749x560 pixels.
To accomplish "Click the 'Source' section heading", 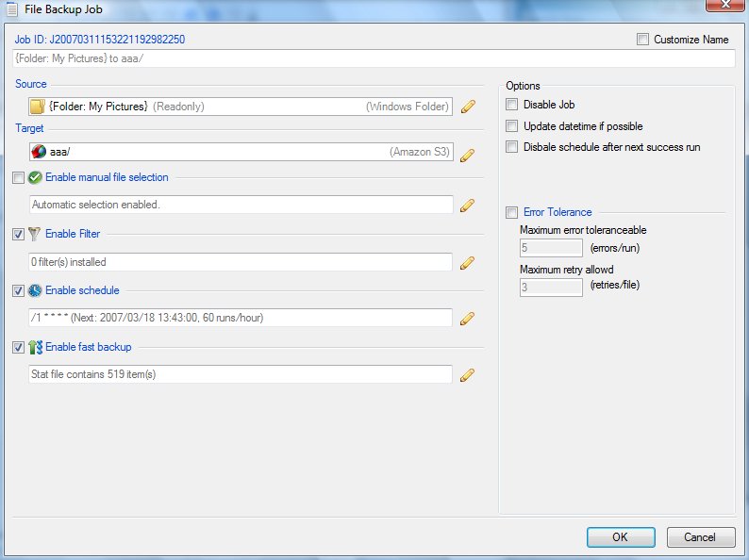I will pyautogui.click(x=31, y=84).
